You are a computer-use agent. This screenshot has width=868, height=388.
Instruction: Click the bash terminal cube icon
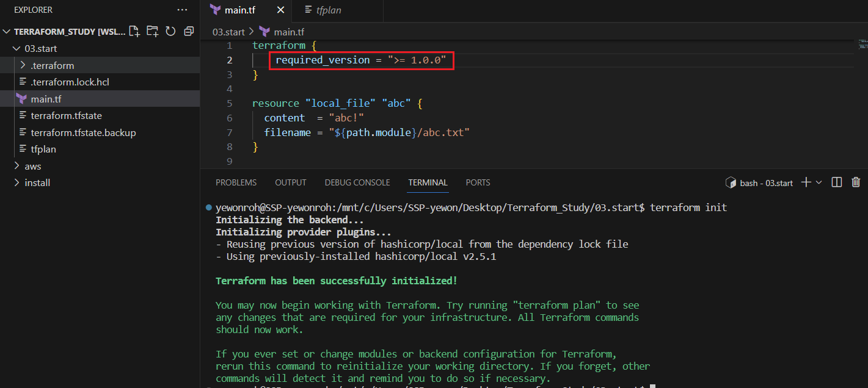click(730, 182)
